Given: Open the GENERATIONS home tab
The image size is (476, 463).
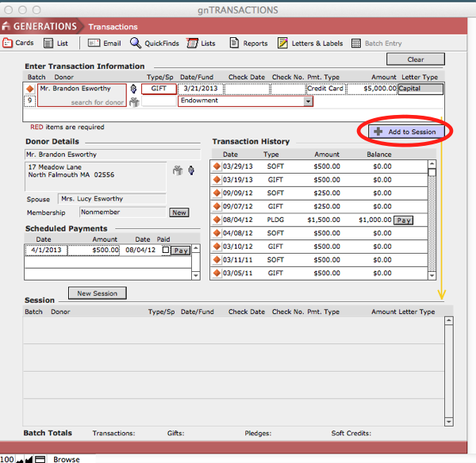Looking at the screenshot, I should coord(41,26).
